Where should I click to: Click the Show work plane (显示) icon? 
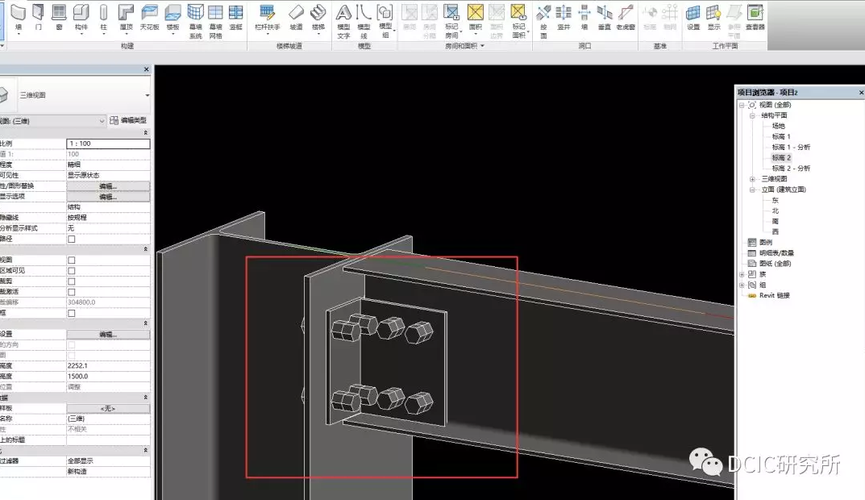pyautogui.click(x=714, y=17)
